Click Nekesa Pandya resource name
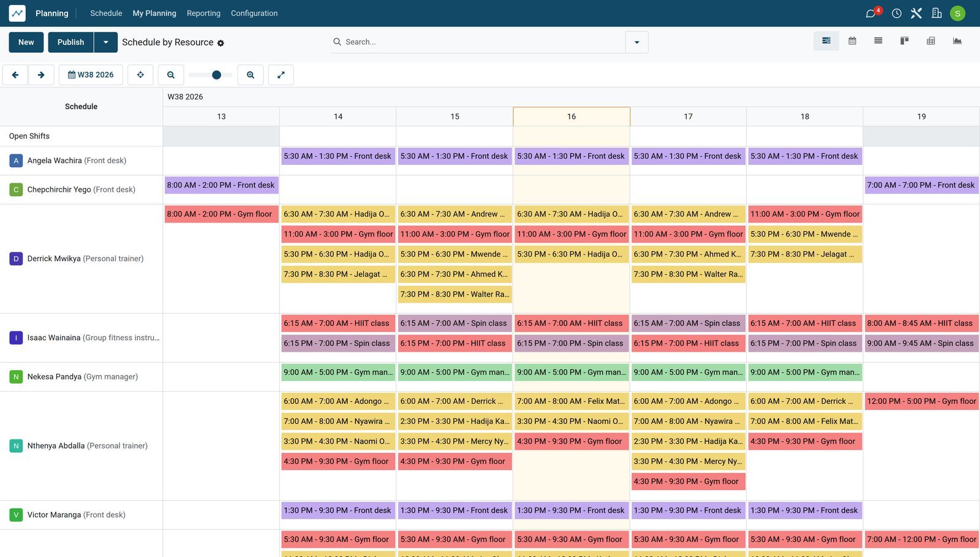This screenshot has height=557, width=980. (55, 377)
